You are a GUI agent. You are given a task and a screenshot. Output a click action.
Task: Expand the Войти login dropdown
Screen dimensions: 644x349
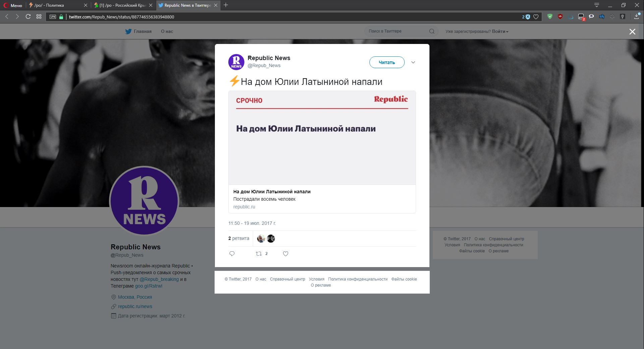500,32
